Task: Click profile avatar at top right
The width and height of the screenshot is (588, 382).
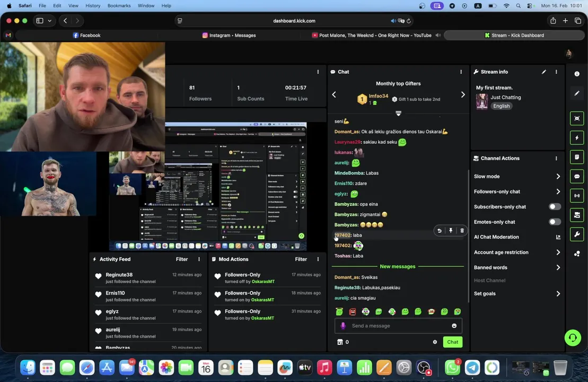Action: (x=569, y=54)
